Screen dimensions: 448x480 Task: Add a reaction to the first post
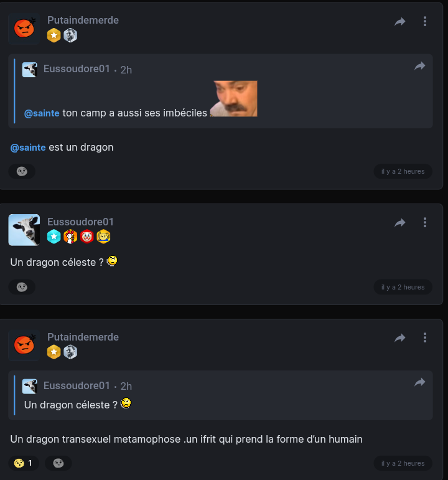coord(22,171)
